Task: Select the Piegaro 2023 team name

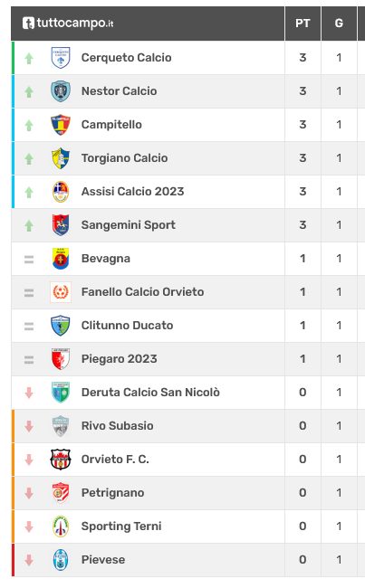Action: (119, 359)
